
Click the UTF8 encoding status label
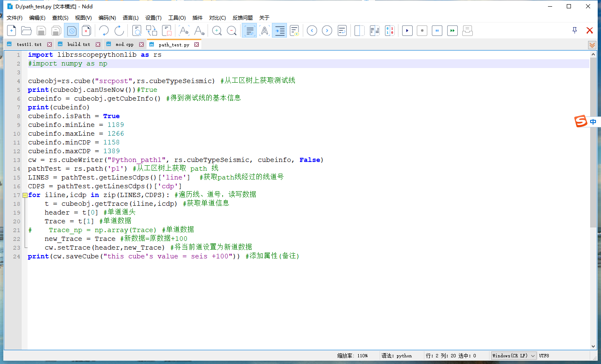point(544,356)
